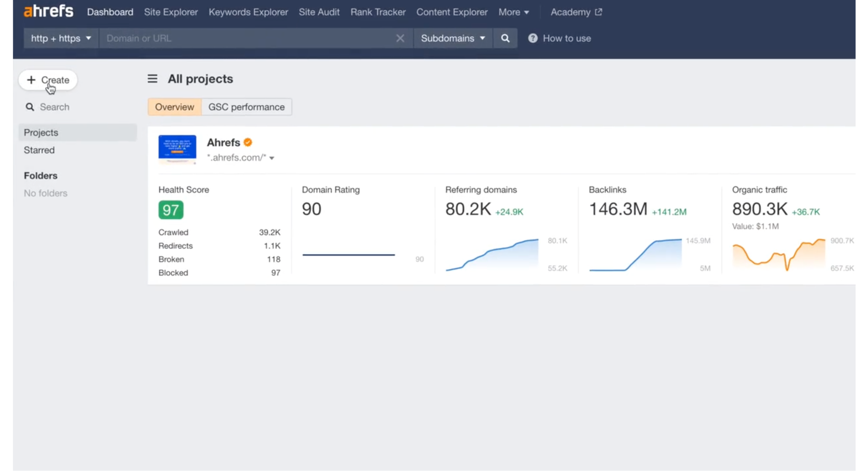The height and width of the screenshot is (471, 868).
Task: Open Rank Tracker
Action: [378, 12]
